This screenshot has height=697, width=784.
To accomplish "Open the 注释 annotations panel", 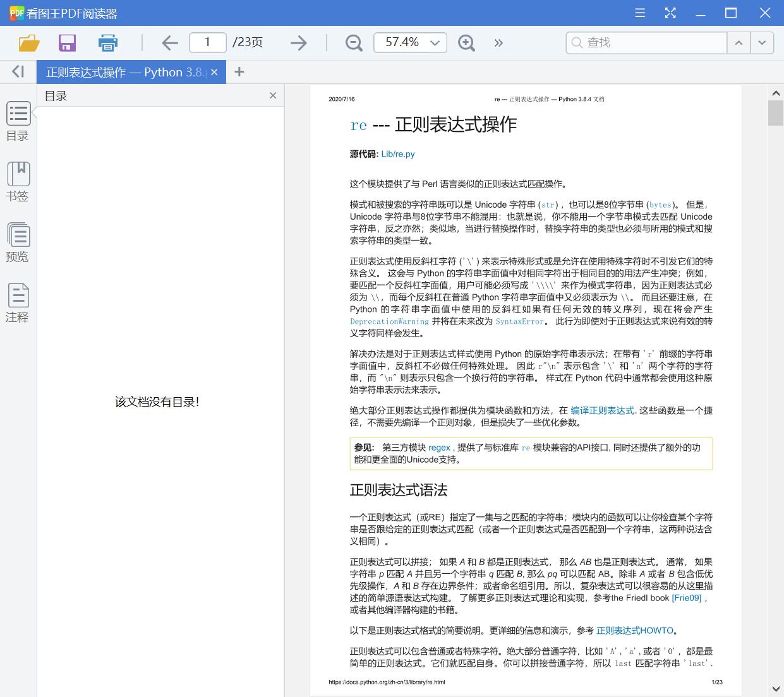I will tap(18, 303).
